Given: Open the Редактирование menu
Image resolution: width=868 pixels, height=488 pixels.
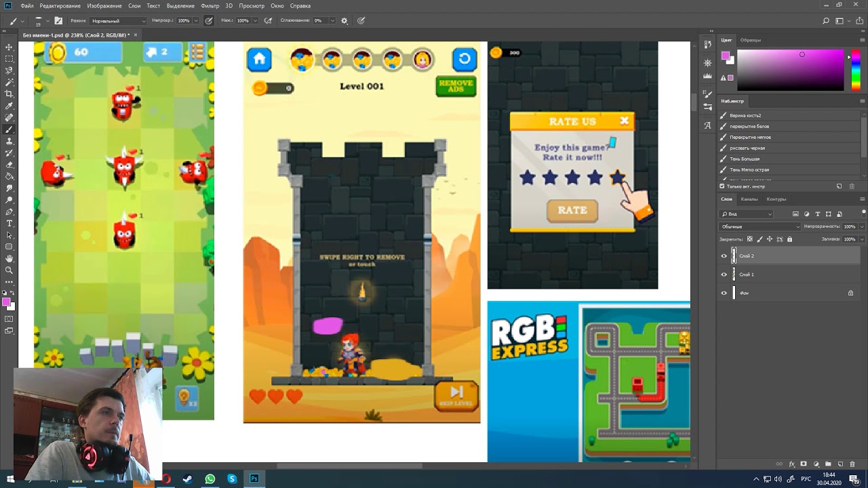Looking at the screenshot, I should tap(60, 5).
